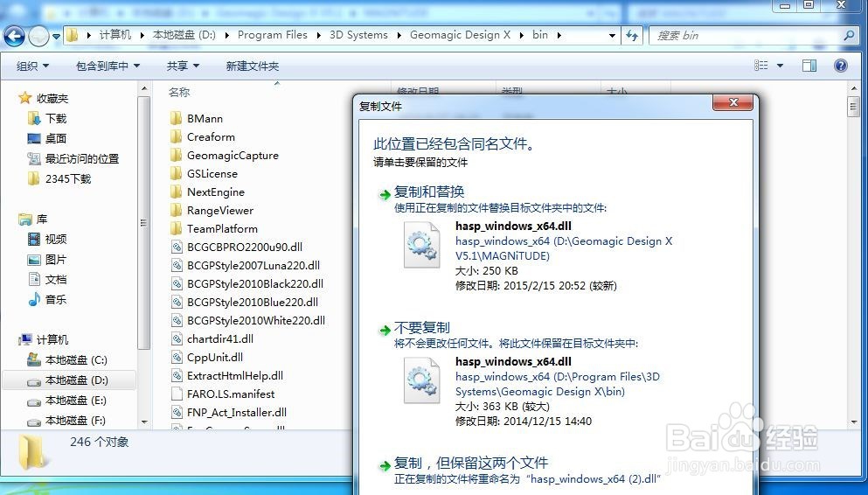Click the search bin input field
Viewport: 868px width, 495px height.
[x=746, y=36]
